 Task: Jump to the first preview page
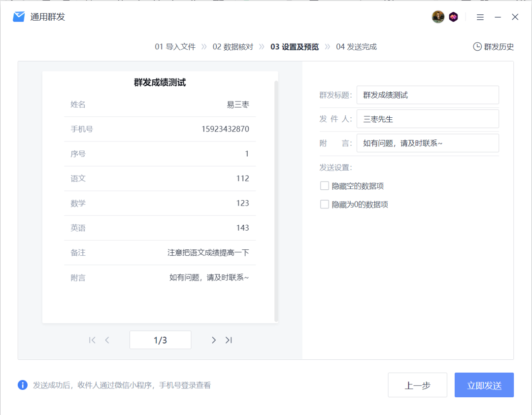pyautogui.click(x=92, y=340)
